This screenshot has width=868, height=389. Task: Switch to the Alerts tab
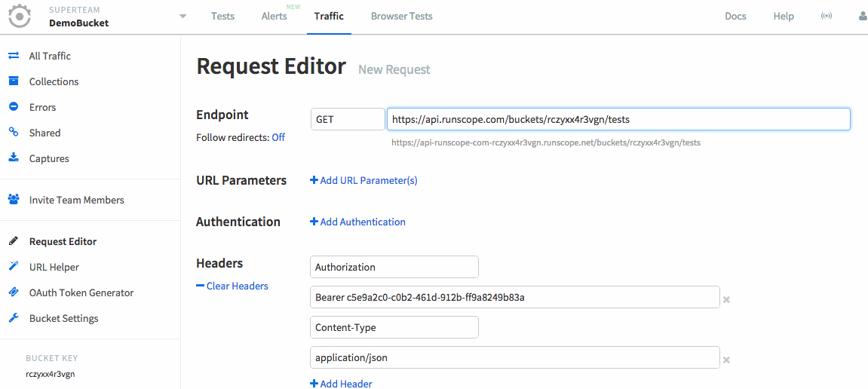point(274,16)
